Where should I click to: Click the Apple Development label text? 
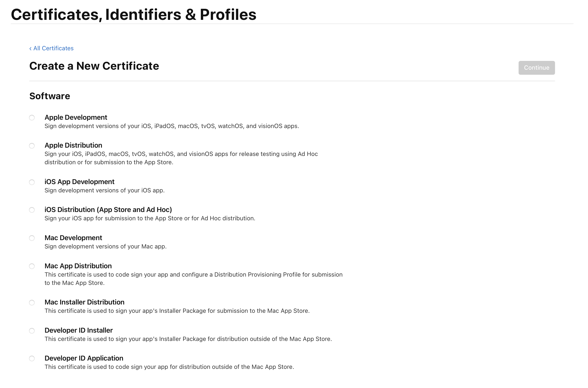(76, 118)
